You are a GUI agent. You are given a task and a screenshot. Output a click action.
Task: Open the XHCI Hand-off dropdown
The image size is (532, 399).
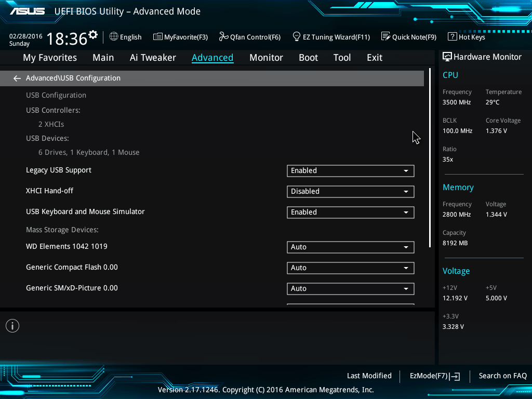coord(350,191)
